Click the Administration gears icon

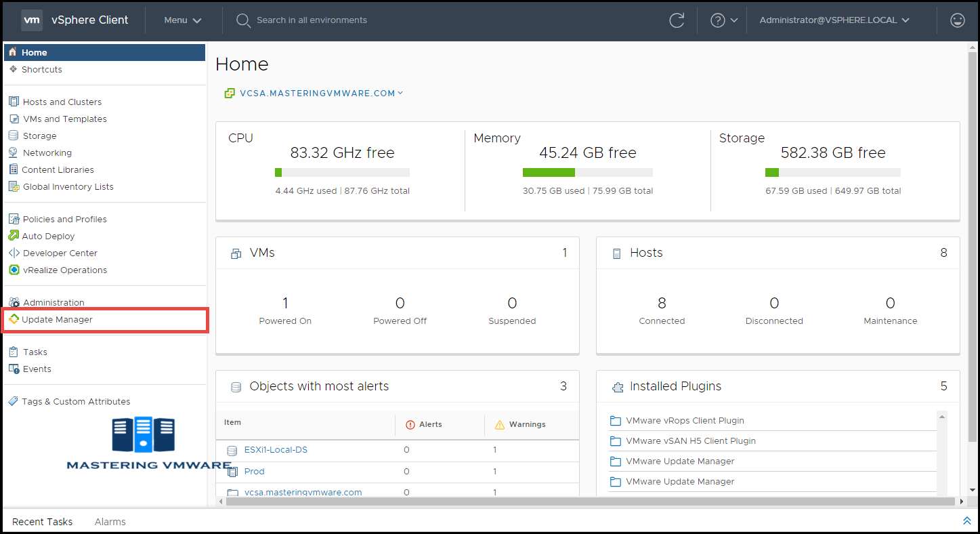click(x=14, y=302)
